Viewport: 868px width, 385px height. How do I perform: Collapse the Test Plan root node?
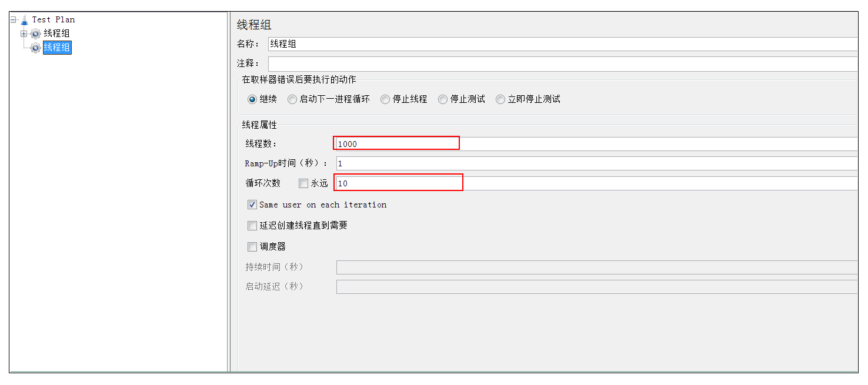tap(13, 20)
